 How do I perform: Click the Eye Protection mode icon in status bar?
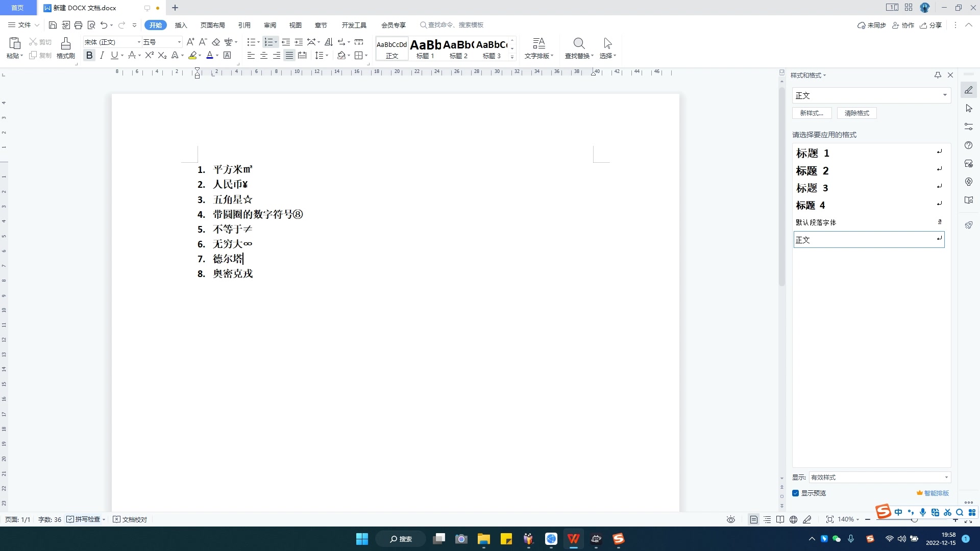pos(731,519)
